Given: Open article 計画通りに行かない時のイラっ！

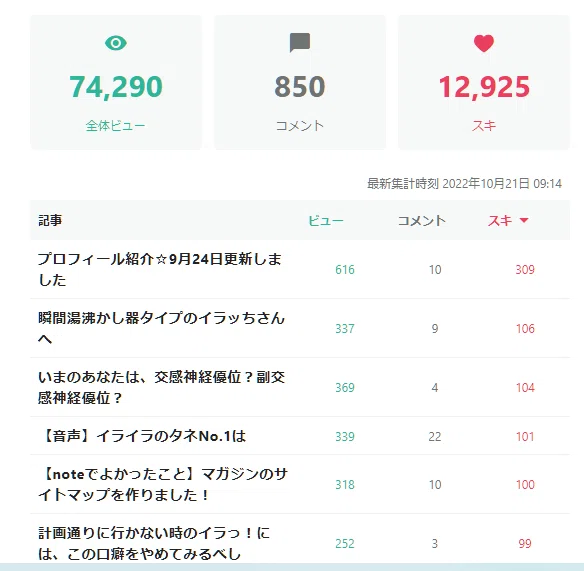Looking at the screenshot, I should tap(154, 543).
